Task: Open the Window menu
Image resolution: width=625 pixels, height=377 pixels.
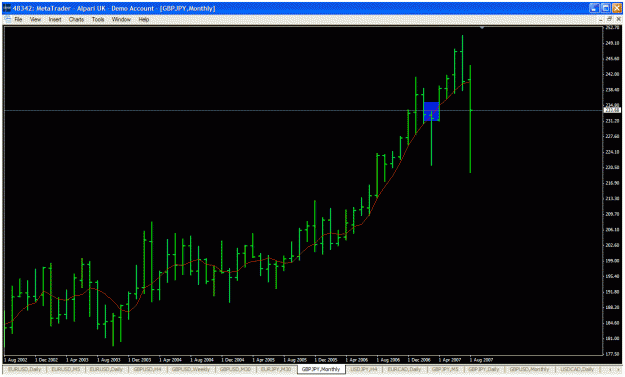Action: click(121, 19)
